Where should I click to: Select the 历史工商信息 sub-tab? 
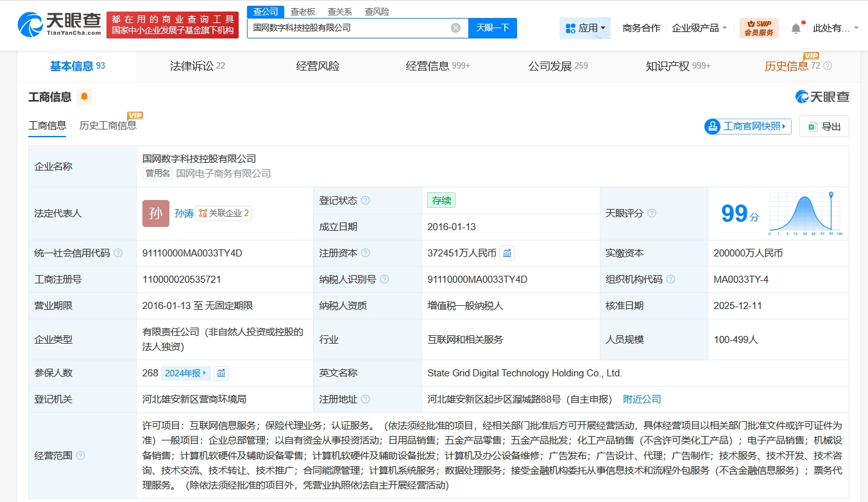tap(108, 126)
